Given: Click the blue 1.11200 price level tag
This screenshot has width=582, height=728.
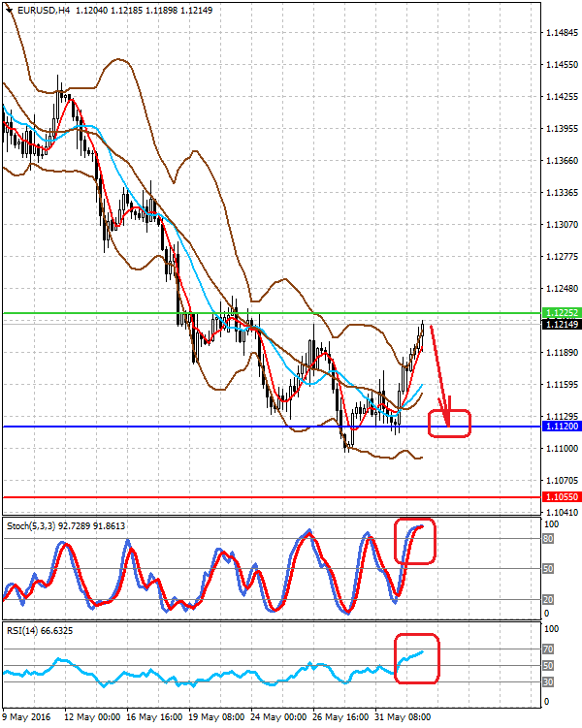Looking at the screenshot, I should 562,427.
